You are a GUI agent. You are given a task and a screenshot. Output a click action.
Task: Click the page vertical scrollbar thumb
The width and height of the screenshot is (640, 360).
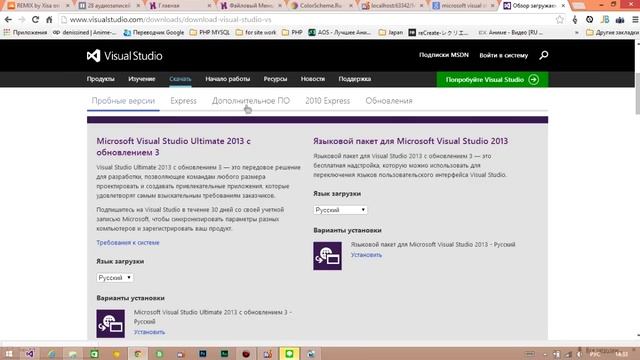pos(637,93)
